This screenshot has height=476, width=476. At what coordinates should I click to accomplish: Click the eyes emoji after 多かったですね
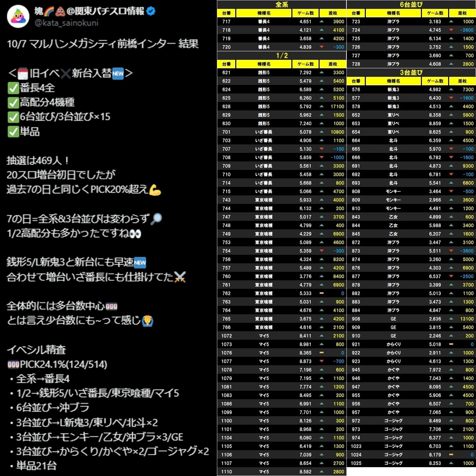point(135,233)
